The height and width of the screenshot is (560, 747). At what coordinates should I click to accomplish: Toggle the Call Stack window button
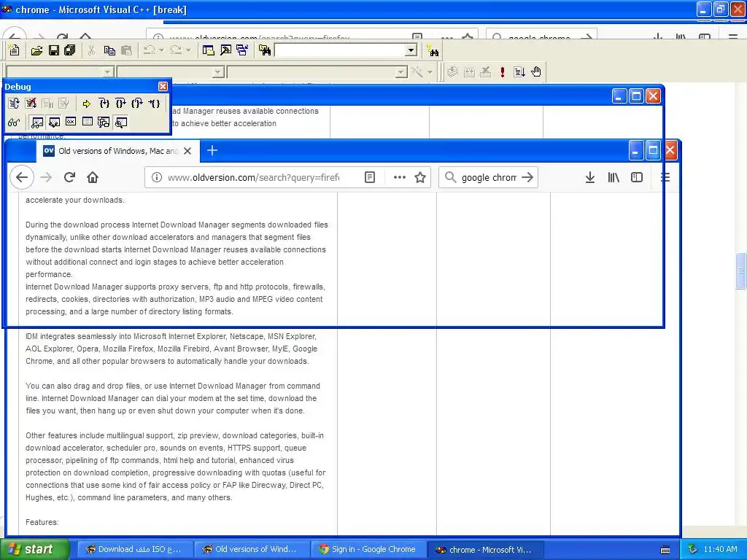(x=104, y=122)
